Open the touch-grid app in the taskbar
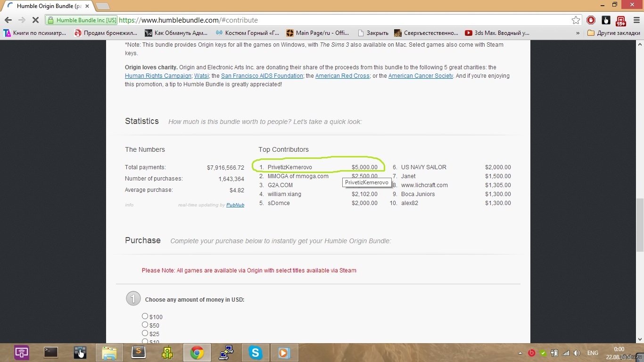The image size is (644, 362). click(x=80, y=353)
